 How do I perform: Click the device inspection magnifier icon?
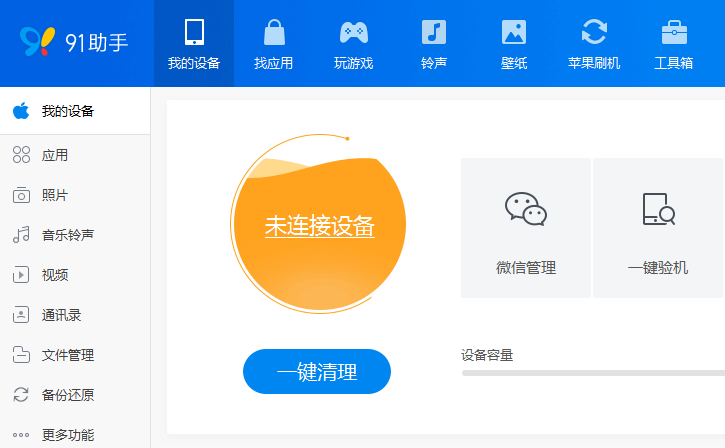(x=658, y=209)
